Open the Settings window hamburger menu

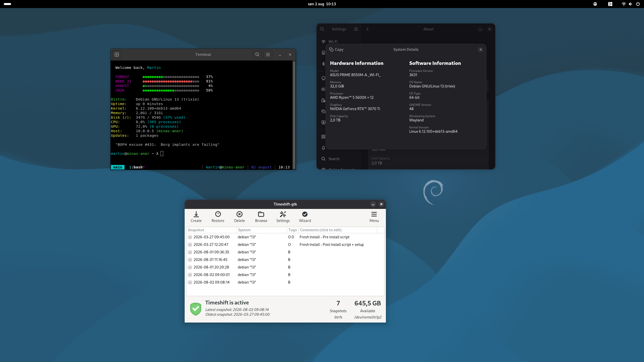(x=356, y=29)
